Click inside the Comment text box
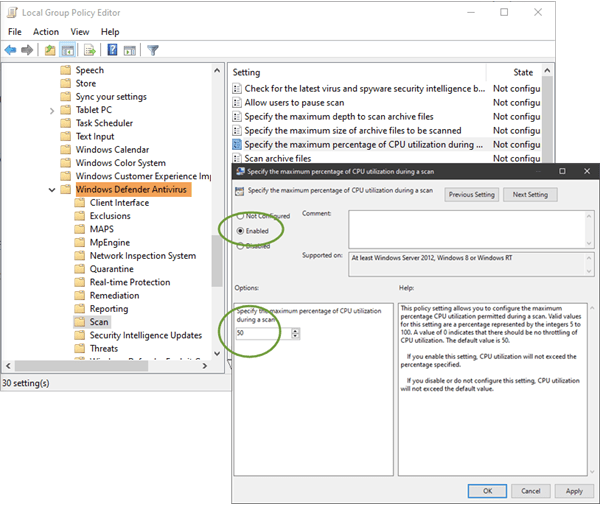601x507 pixels. [467, 229]
